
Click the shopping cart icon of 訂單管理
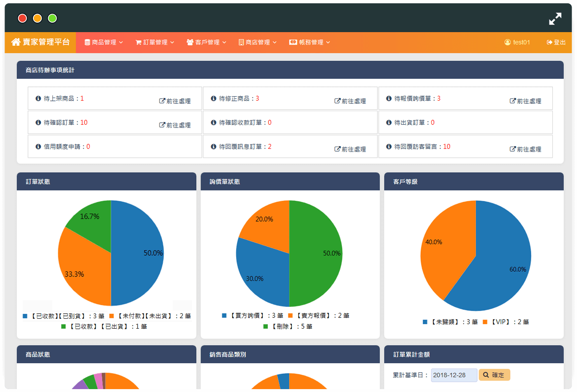tap(138, 42)
